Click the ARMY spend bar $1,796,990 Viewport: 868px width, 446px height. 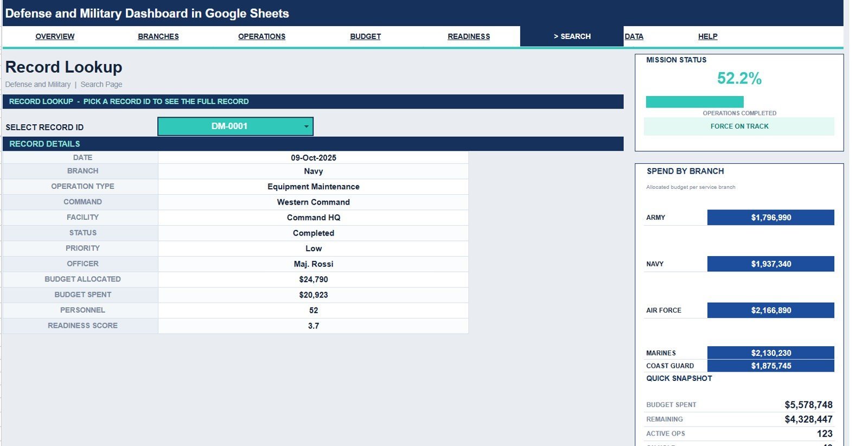pyautogui.click(x=770, y=218)
